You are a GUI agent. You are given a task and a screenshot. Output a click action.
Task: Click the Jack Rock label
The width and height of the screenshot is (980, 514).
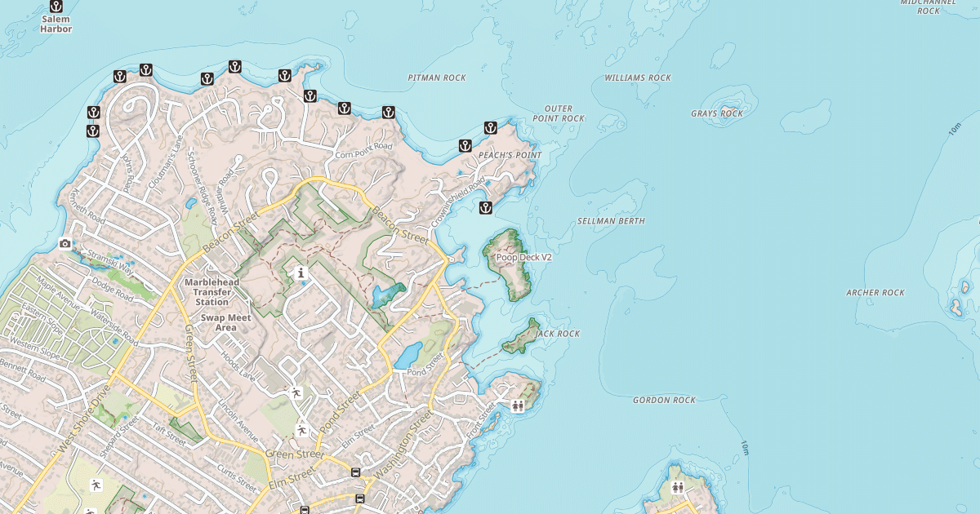558,334
